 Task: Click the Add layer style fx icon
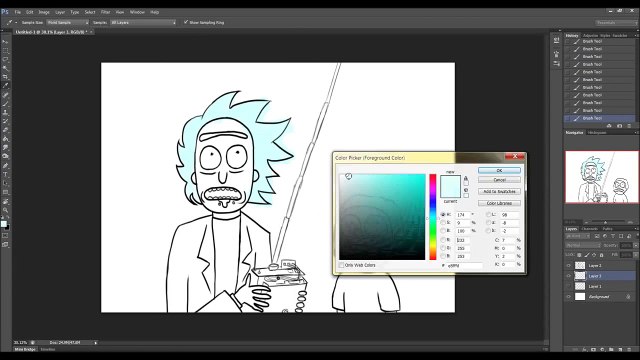pos(584,349)
